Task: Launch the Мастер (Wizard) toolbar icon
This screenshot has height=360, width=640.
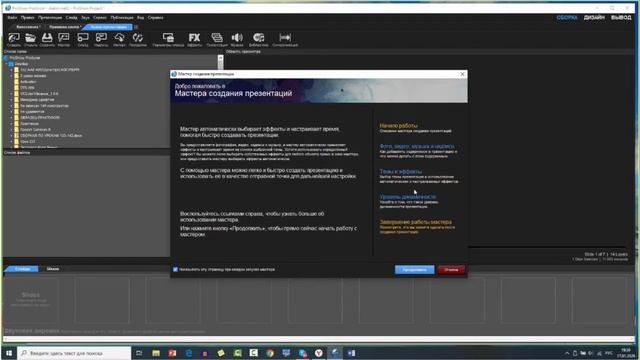Action: (64, 39)
